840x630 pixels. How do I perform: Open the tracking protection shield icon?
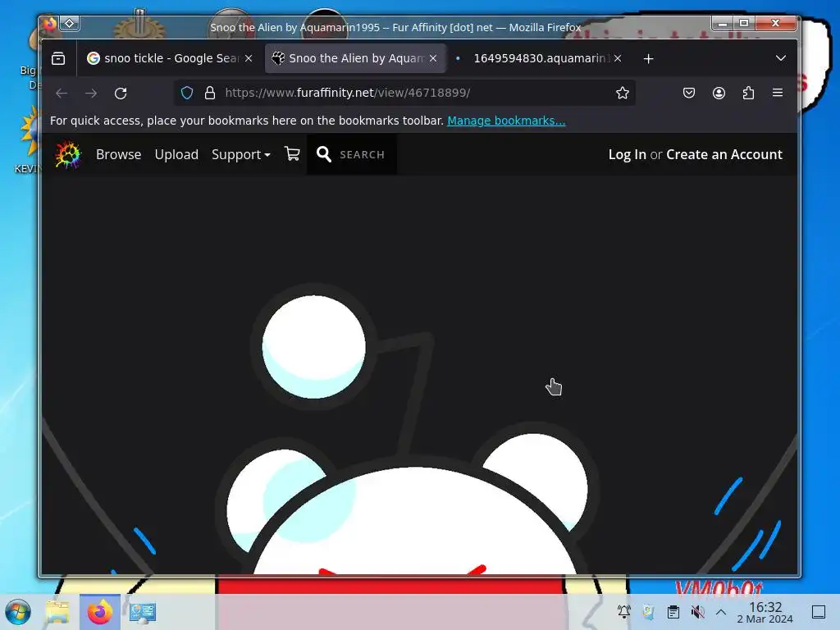186,94
